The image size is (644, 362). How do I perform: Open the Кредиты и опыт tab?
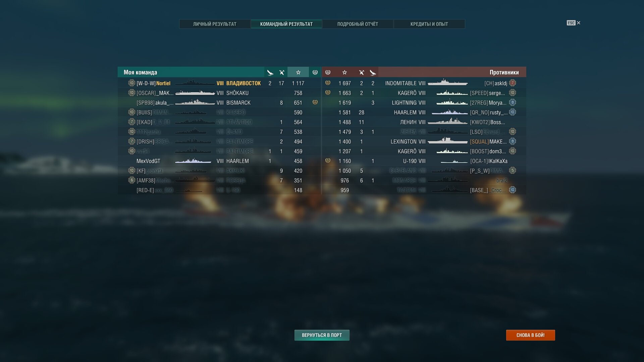[x=429, y=24]
